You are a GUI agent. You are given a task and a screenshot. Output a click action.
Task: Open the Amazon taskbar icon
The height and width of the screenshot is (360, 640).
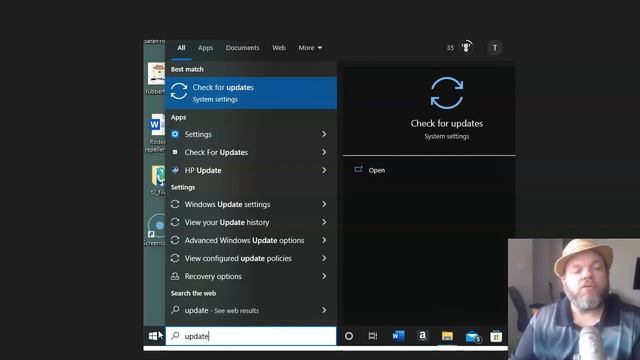(422, 336)
